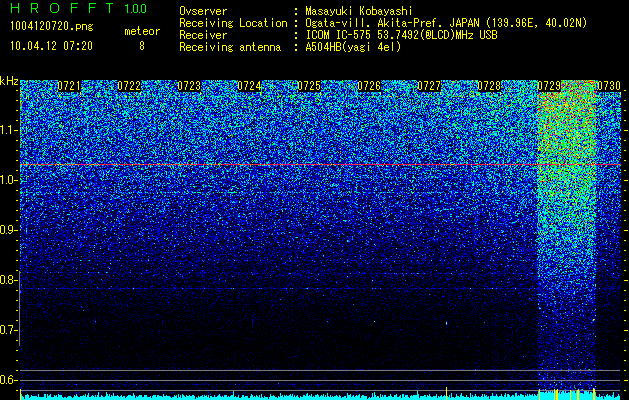The width and height of the screenshot is (629, 400).
Task: Click the observer name Masayuki Kobayashi
Action: pos(359,11)
